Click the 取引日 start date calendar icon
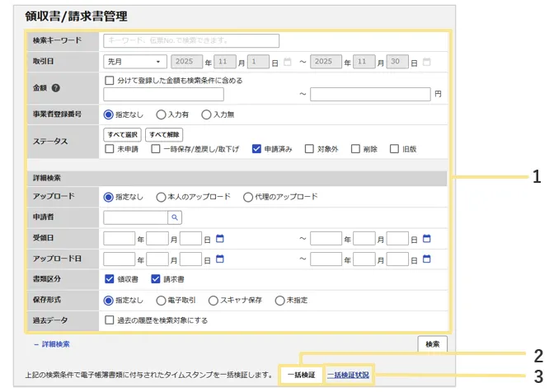Viewport: 549px width, 392px height. point(287,61)
